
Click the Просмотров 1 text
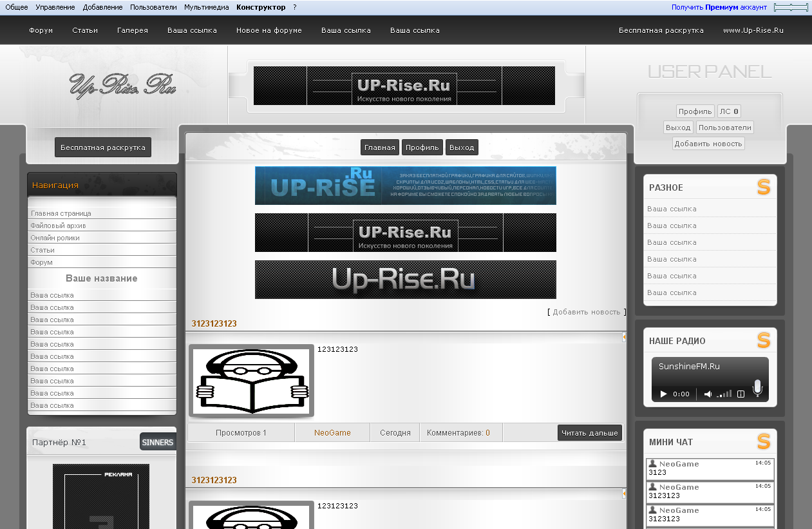(241, 433)
